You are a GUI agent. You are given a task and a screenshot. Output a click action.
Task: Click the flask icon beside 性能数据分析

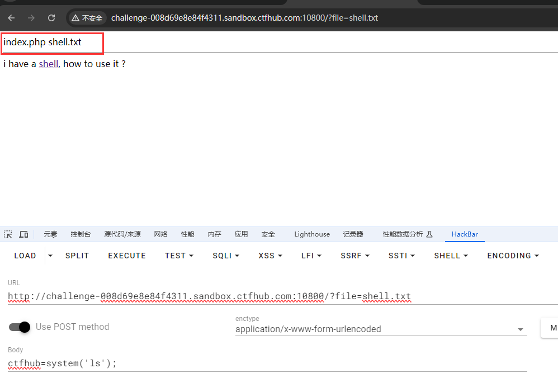coord(429,234)
